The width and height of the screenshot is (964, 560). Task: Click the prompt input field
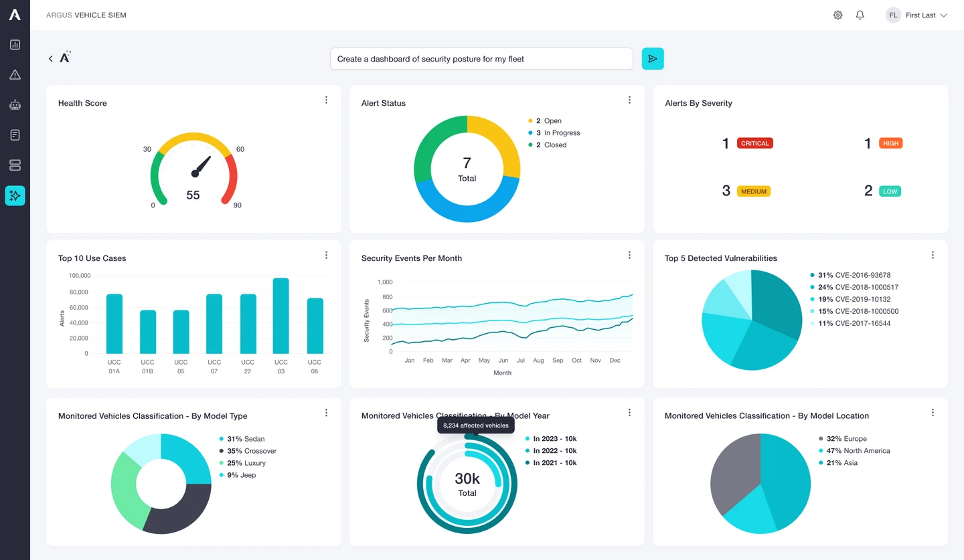(481, 59)
